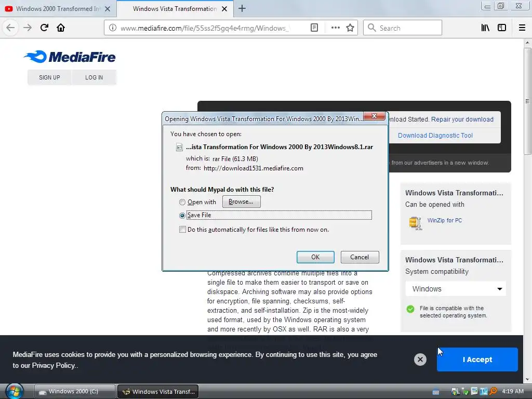This screenshot has height=399, width=532.
Task: Click the rar File (61.3 MB) text
Action: (x=235, y=159)
